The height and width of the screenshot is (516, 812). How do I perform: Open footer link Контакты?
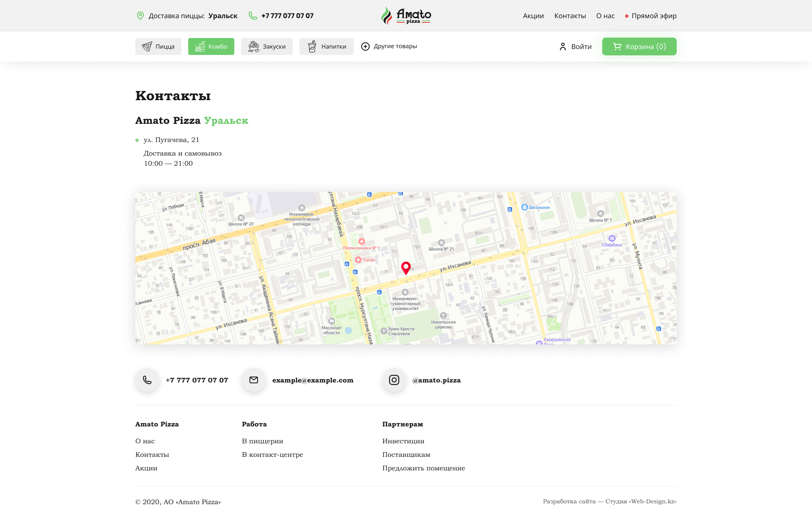coord(152,454)
